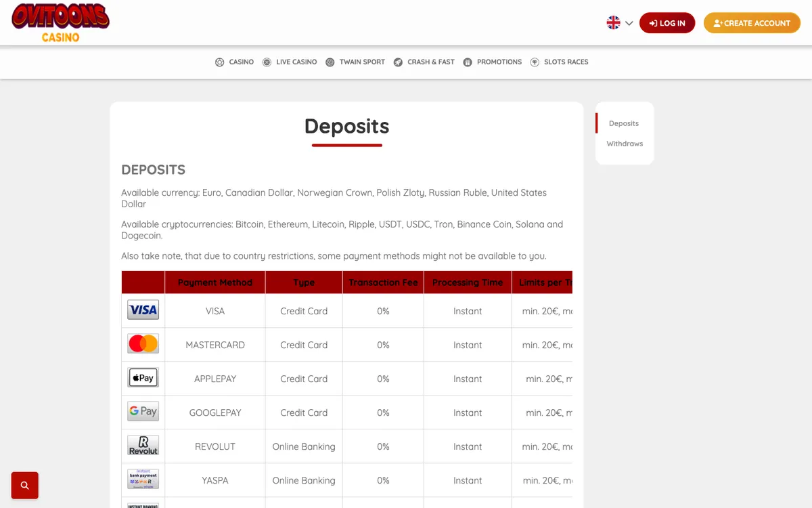
Task: Click the Apple Pay logo
Action: (143, 378)
